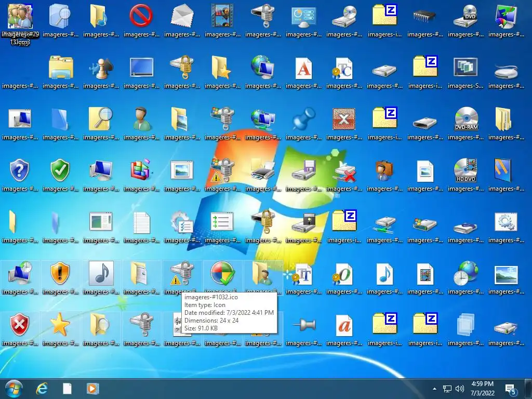Select the blue documents with magnifier icon
532x399 pixels.
coord(60,16)
